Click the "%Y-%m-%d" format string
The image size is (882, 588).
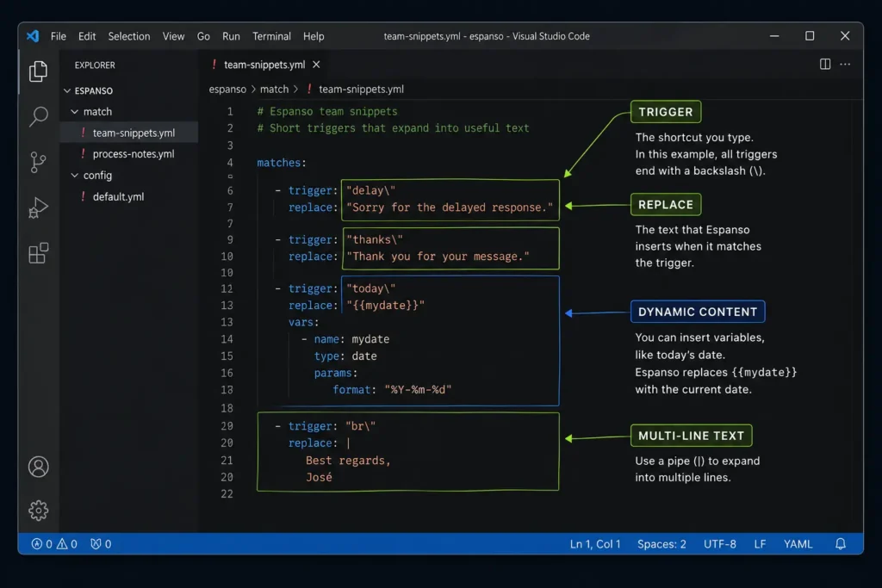point(418,390)
